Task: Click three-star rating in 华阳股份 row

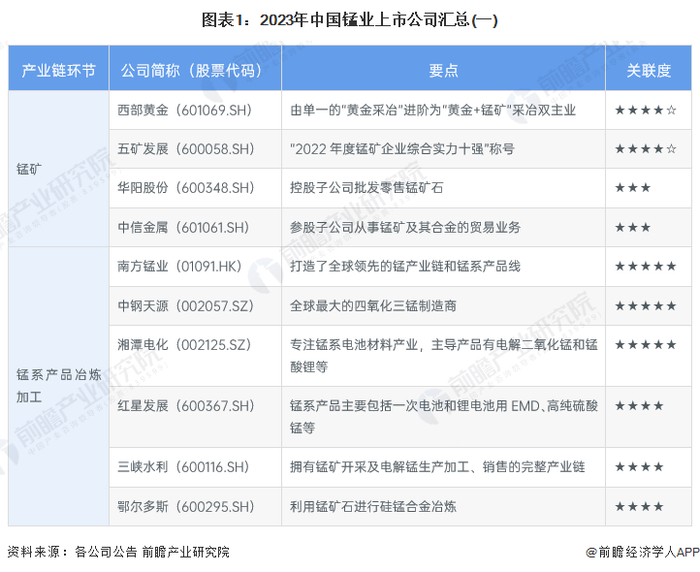Action: (633, 188)
